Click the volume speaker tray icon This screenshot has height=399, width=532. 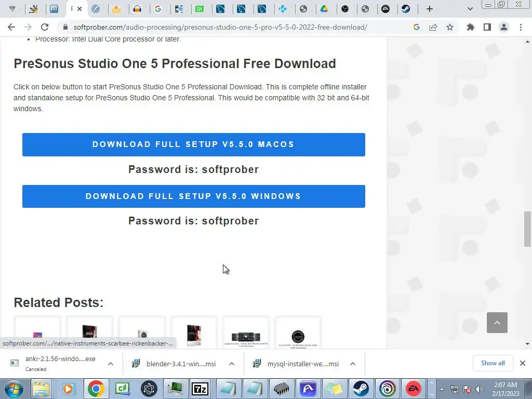pos(480,389)
